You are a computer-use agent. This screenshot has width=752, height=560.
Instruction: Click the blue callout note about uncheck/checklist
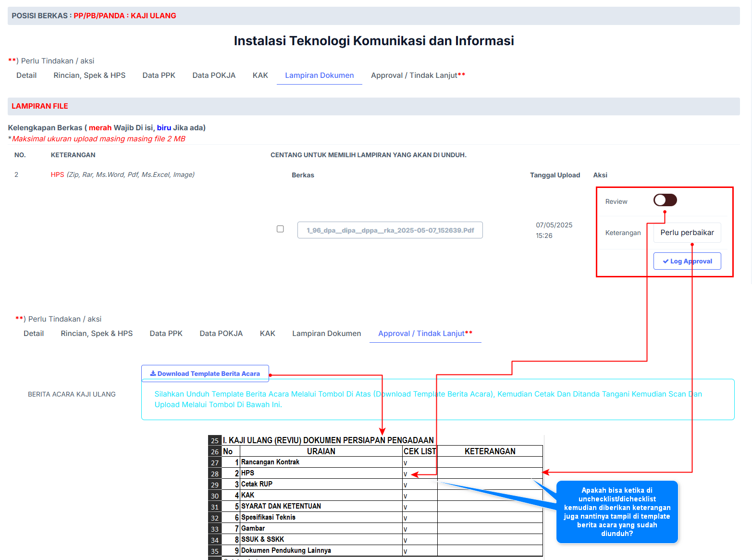pyautogui.click(x=617, y=512)
